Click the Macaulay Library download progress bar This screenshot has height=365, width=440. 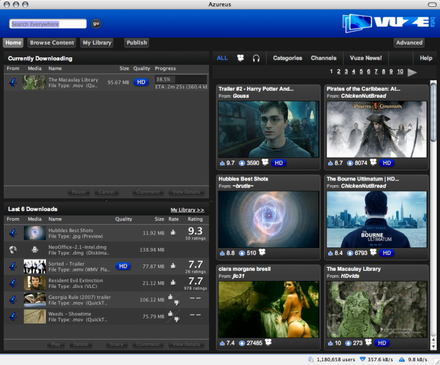tap(181, 79)
